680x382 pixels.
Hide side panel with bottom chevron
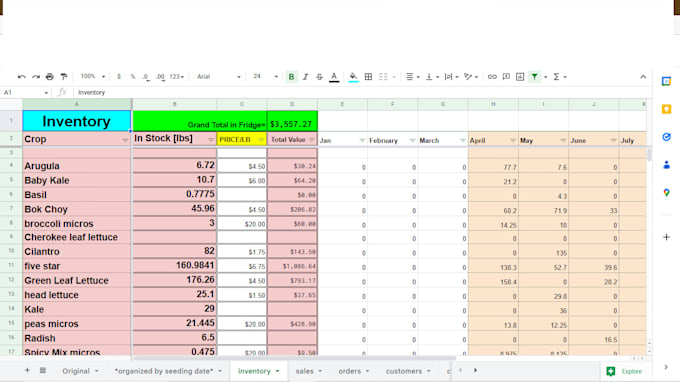tap(666, 367)
